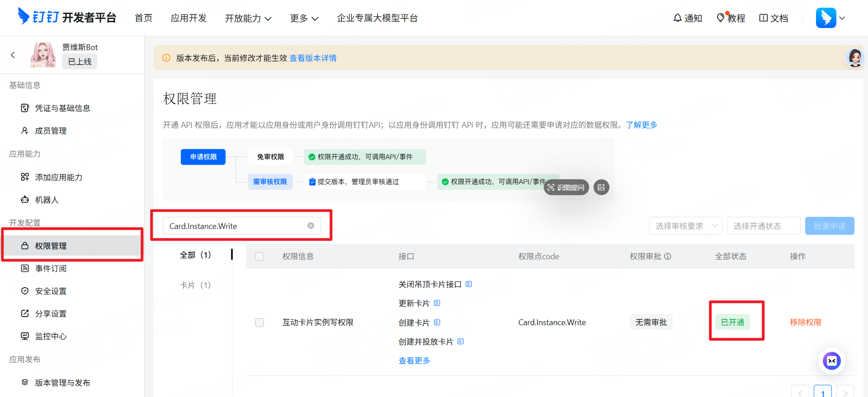Check the 互动卡片实例写权限 row checkbox
This screenshot has height=397, width=868.
point(259,322)
